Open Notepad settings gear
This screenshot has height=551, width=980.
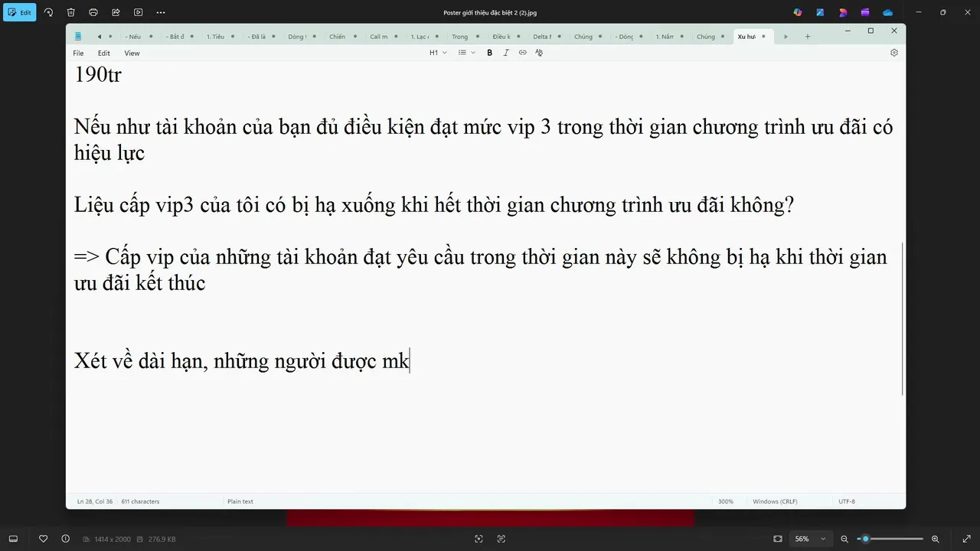coord(893,53)
